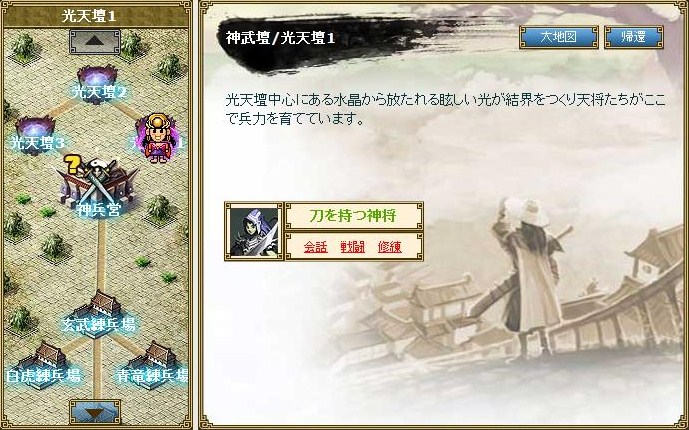Open the 大地図 world map
This screenshot has width=689, height=430.
(x=558, y=37)
